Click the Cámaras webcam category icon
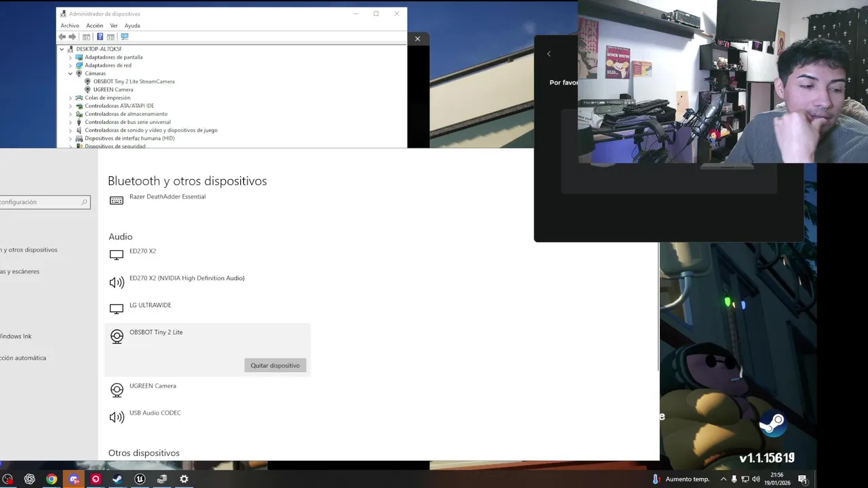 tap(79, 73)
